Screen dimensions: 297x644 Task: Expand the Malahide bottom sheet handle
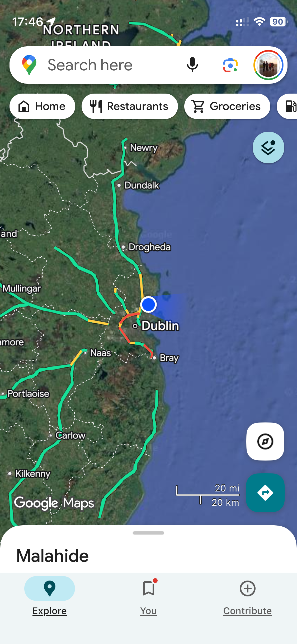point(148,533)
